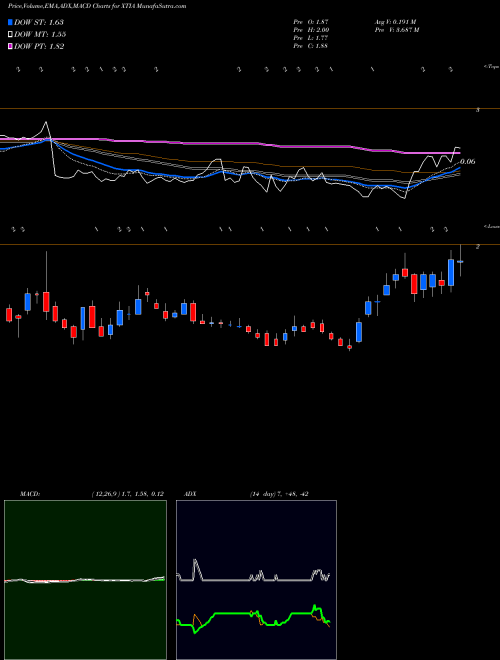
Task: Click the 'ADX' panel heading
Action: [x=190, y=494]
